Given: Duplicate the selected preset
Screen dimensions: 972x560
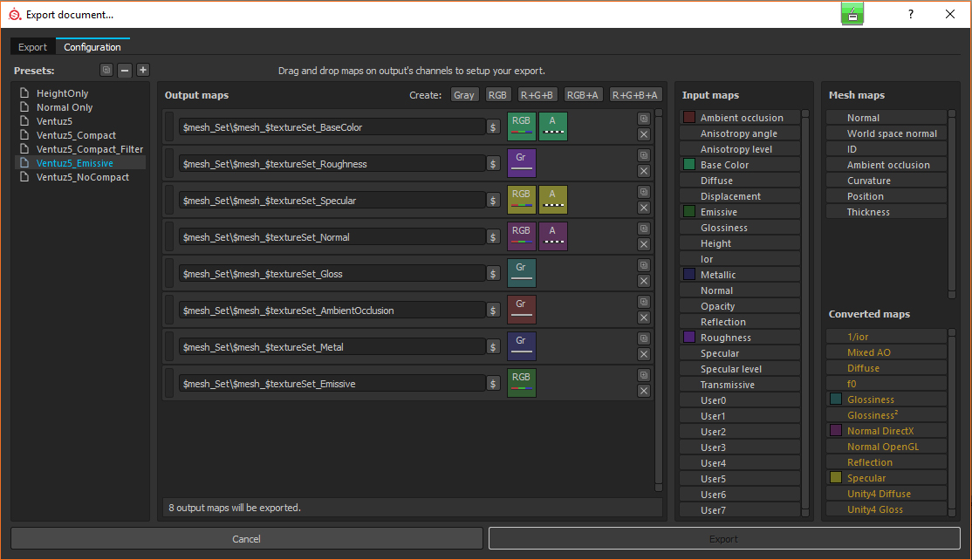Looking at the screenshot, I should [x=106, y=71].
